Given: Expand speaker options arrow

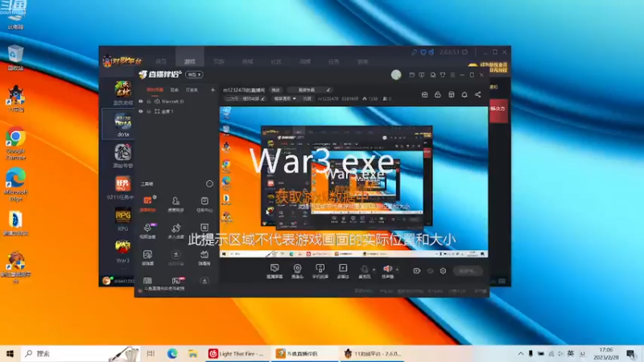Looking at the screenshot, I should [397, 269].
